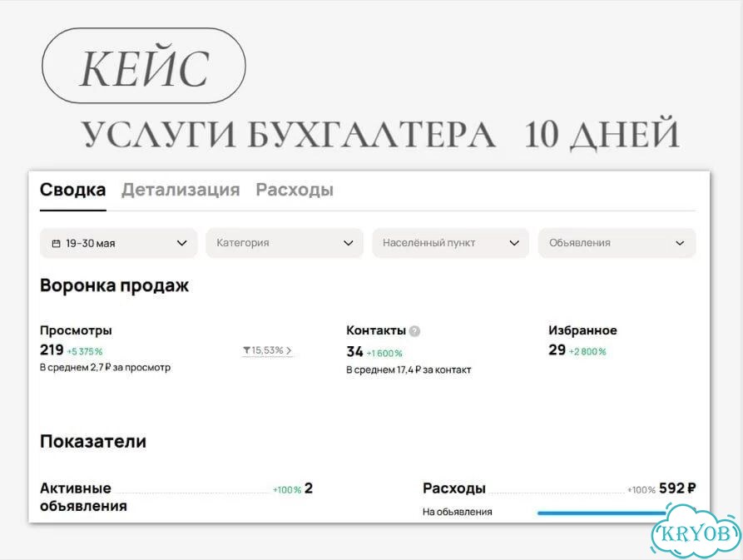Click the blue На объявления expense bar
743x560 pixels.
point(602,513)
